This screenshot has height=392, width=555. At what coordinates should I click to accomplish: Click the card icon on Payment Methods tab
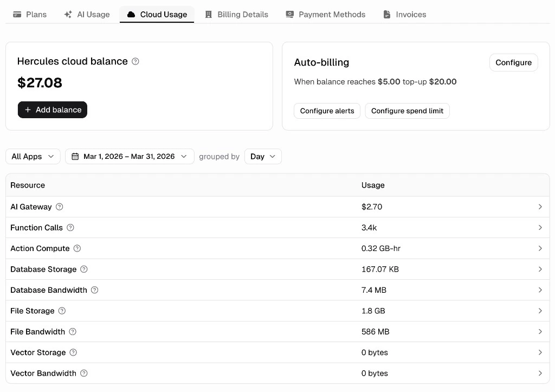[289, 14]
